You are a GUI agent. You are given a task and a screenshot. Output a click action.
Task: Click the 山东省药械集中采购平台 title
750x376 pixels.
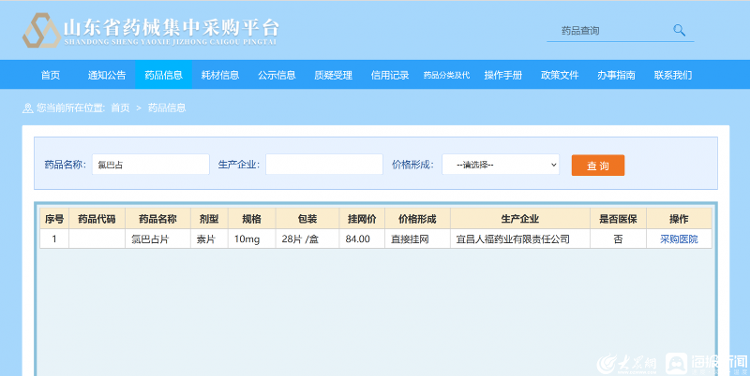click(171, 27)
